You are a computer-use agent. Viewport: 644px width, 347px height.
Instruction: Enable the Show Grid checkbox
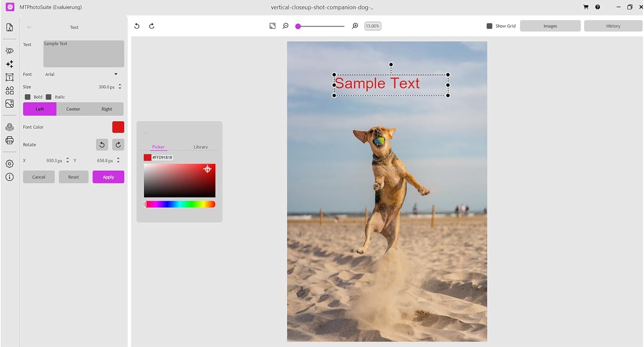tap(489, 26)
